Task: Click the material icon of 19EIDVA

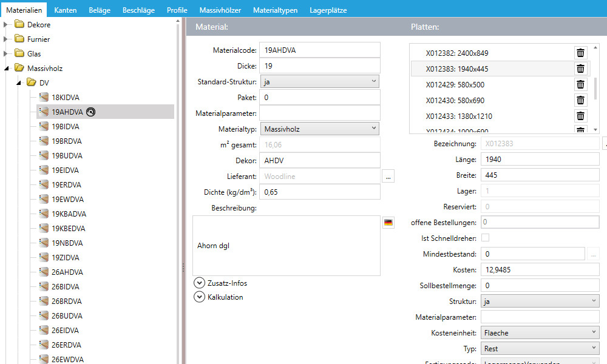Action: click(x=44, y=170)
